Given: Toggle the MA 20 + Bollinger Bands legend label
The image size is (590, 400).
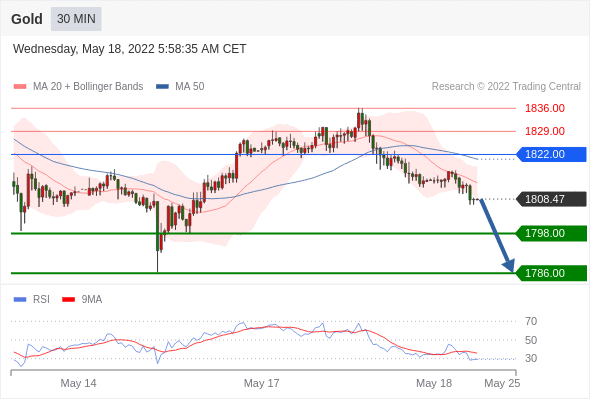Looking at the screenshot, I should (x=88, y=87).
